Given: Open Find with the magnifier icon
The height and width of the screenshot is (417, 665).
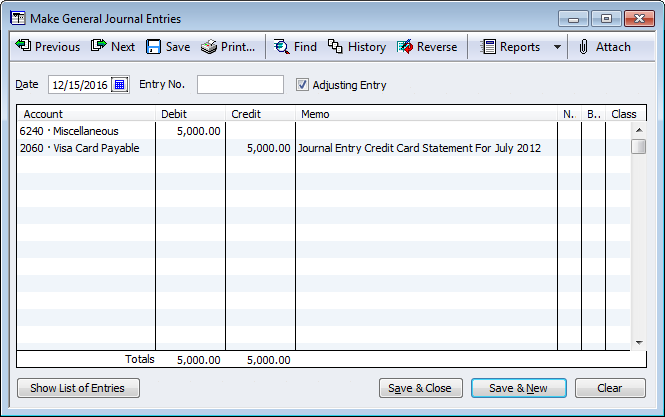Looking at the screenshot, I should [x=281, y=47].
